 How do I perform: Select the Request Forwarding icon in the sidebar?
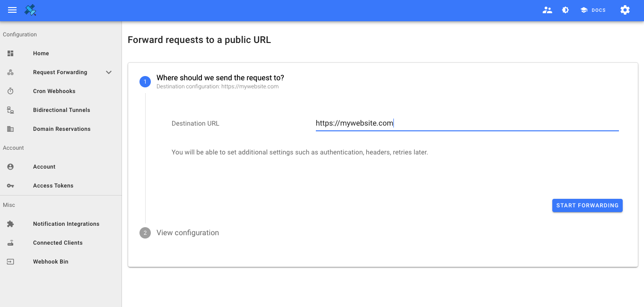coord(10,72)
